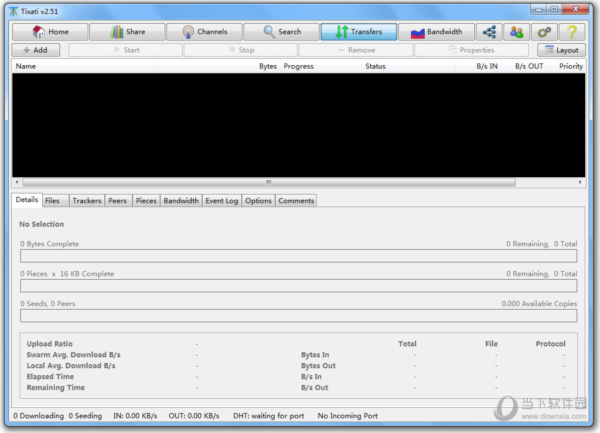Open the Home section
This screenshot has width=600, height=433.
coord(50,32)
